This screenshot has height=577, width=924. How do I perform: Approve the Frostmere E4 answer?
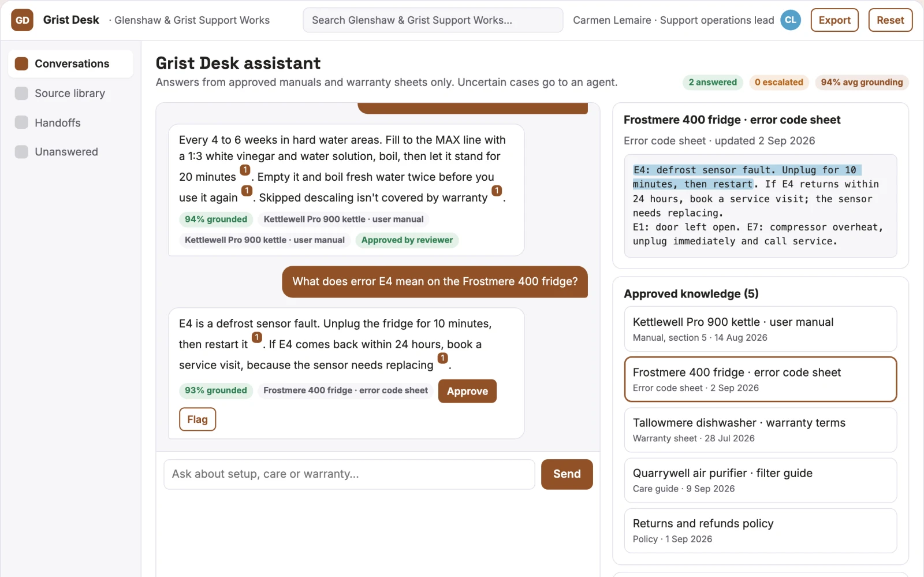pos(467,391)
